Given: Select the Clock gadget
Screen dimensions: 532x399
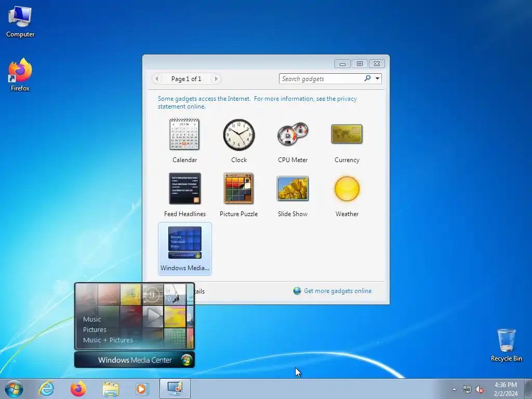Looking at the screenshot, I should tap(239, 141).
